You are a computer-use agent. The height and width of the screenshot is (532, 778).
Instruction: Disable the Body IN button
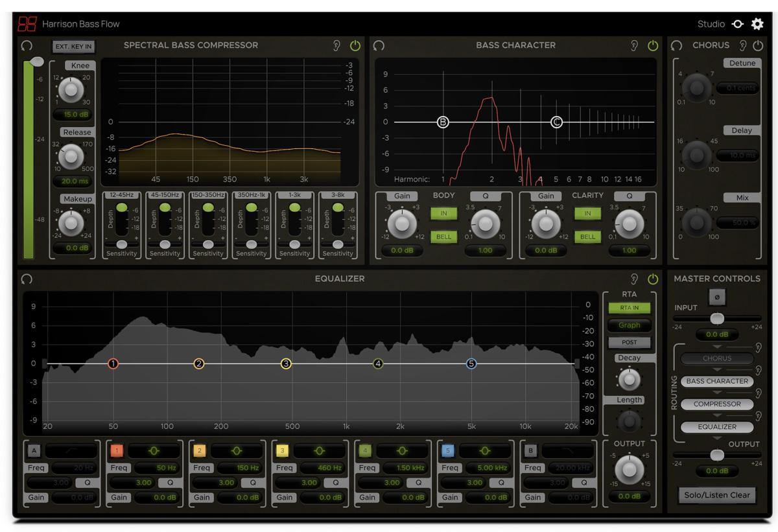point(443,213)
